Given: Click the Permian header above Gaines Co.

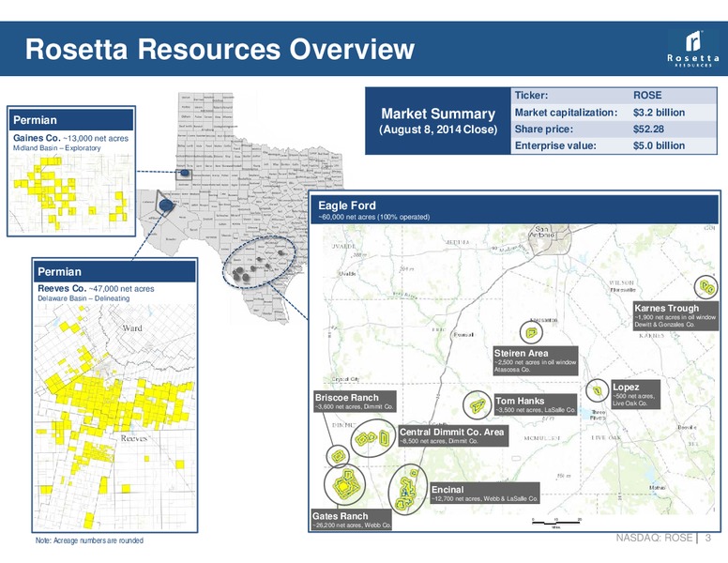Looking at the screenshot, I should 71,120.
